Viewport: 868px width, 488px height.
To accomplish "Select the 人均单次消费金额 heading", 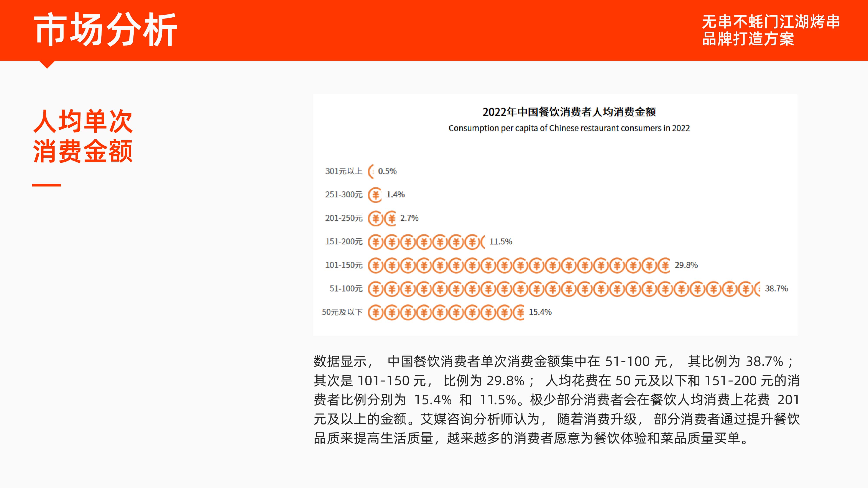I will [83, 136].
